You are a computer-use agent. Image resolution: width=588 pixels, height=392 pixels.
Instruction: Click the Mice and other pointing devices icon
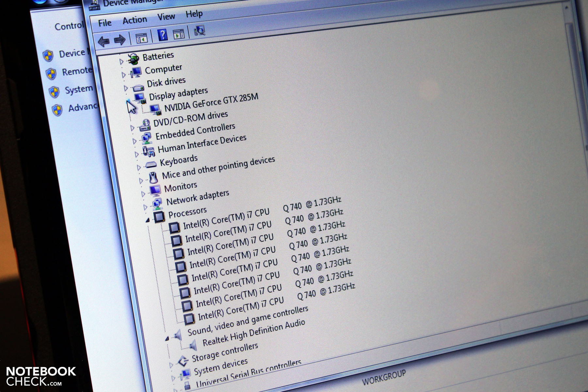click(153, 177)
